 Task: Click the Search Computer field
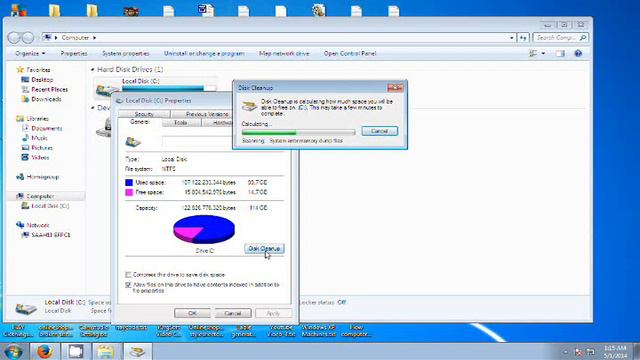coord(560,38)
